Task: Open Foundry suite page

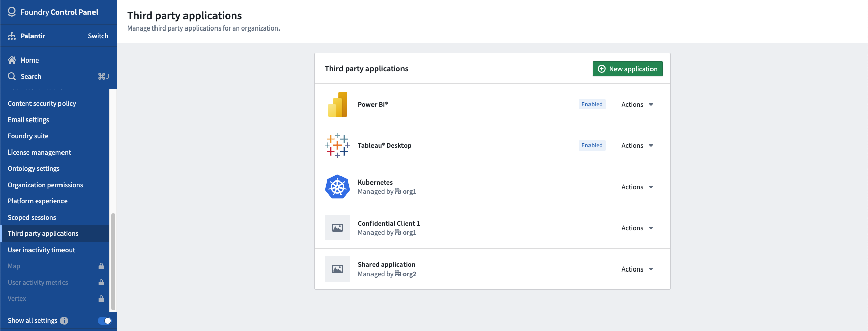Action: pyautogui.click(x=54, y=136)
